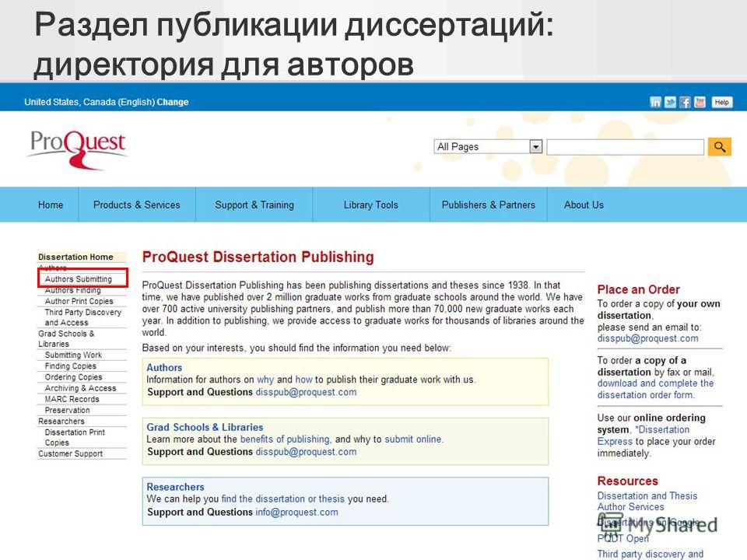This screenshot has height=560, width=747.
Task: Select Submitting Work in sidebar
Action: click(73, 355)
